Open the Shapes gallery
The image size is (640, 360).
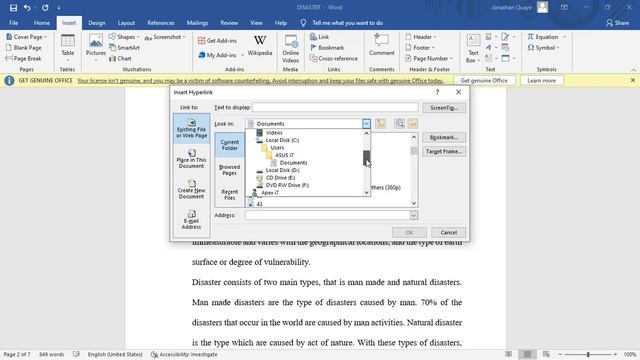click(x=124, y=37)
